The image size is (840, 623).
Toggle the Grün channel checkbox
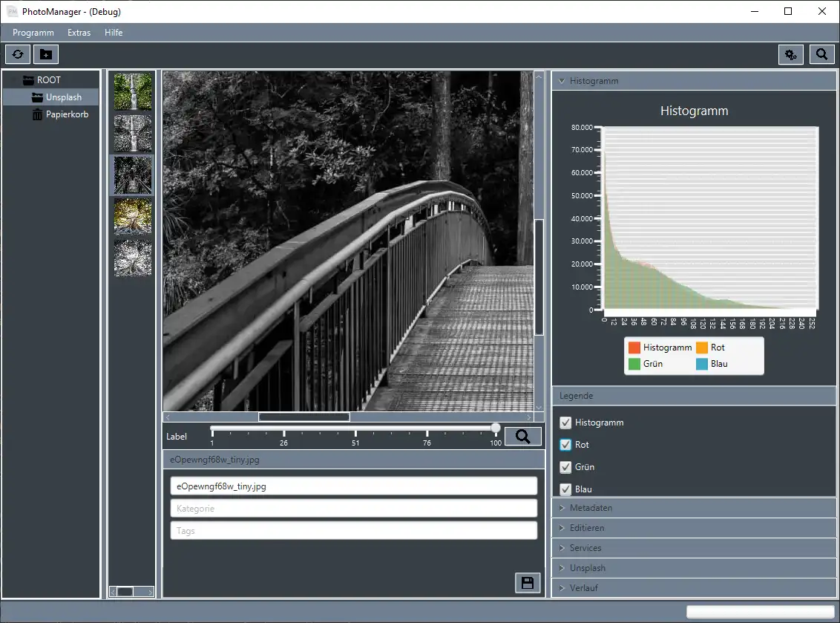(565, 467)
